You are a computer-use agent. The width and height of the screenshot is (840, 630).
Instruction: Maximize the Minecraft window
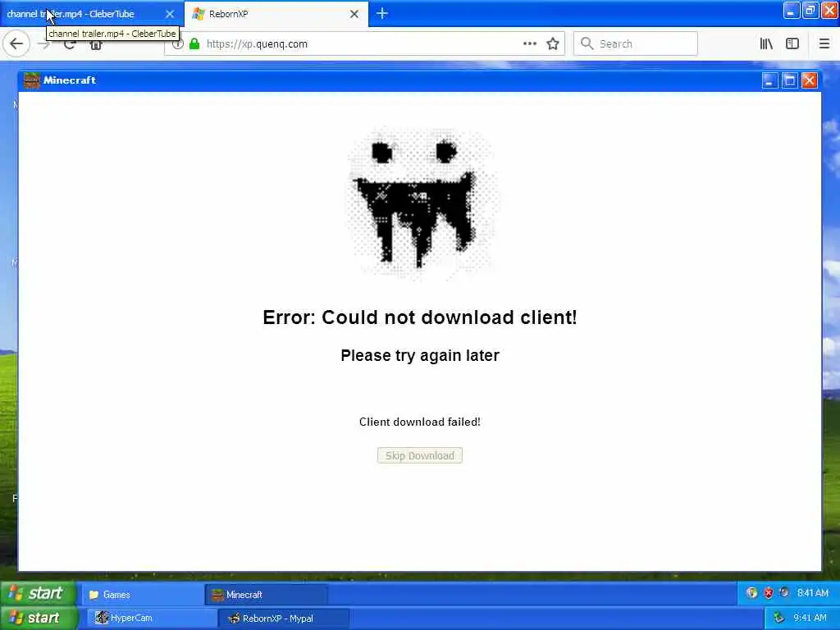[x=790, y=80]
